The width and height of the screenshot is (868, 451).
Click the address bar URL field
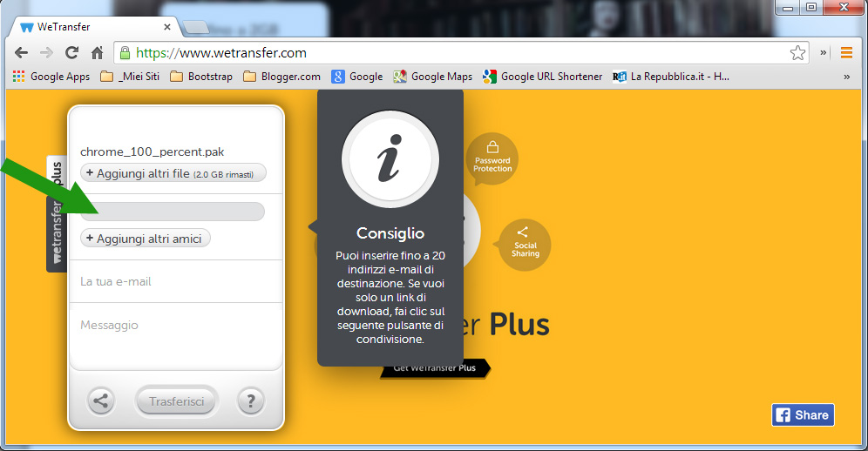[459, 52]
